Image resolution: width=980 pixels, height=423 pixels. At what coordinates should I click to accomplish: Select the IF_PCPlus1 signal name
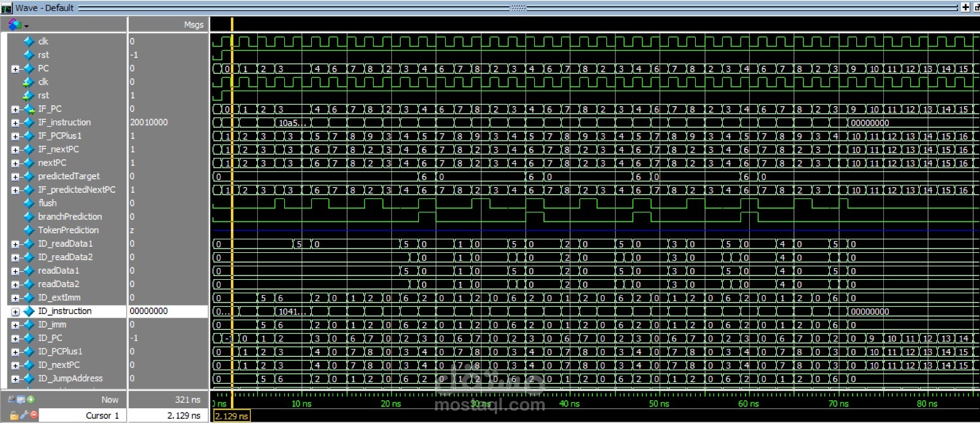(59, 136)
